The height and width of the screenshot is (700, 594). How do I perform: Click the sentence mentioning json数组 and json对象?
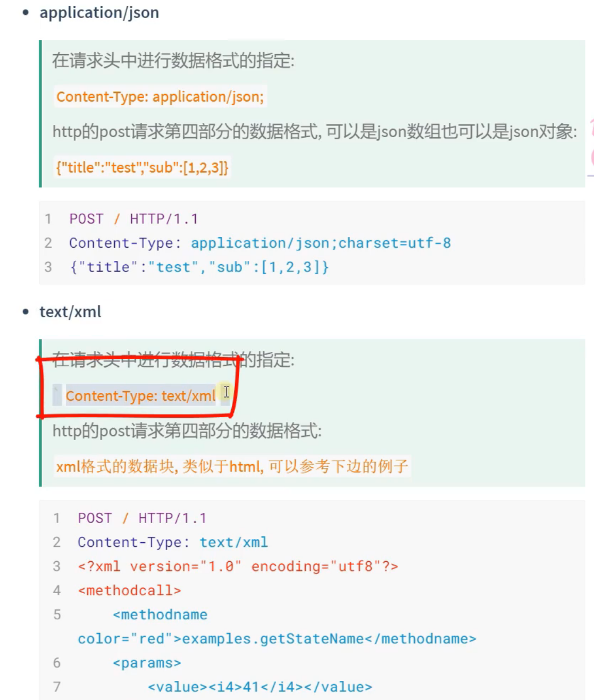point(314,131)
